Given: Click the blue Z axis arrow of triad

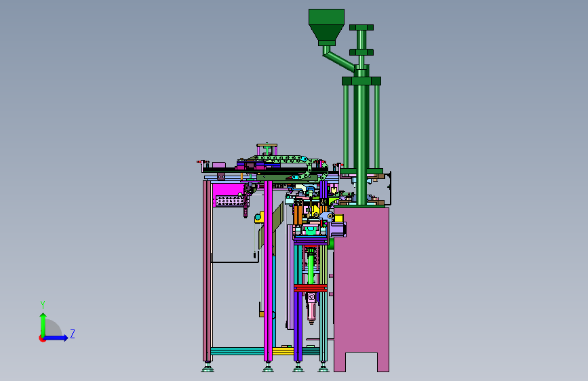Looking at the screenshot, I should tap(56, 338).
